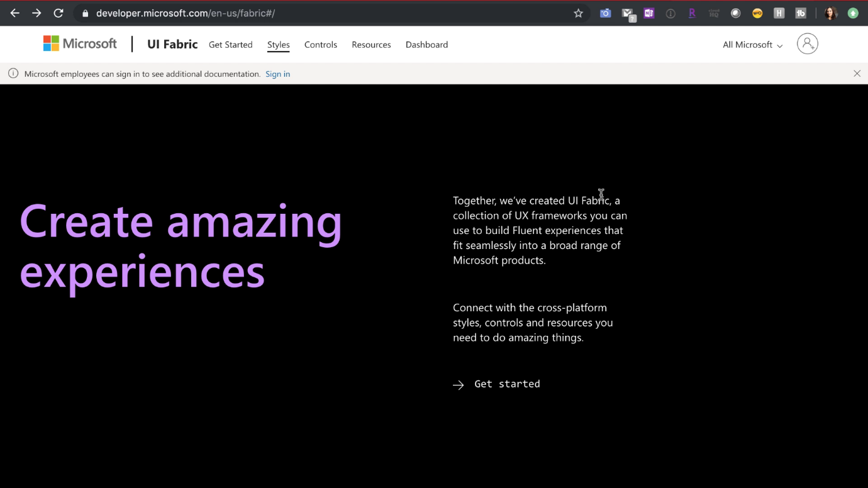Click the browser forward arrow
The width and height of the screenshot is (868, 488).
pos(36,13)
